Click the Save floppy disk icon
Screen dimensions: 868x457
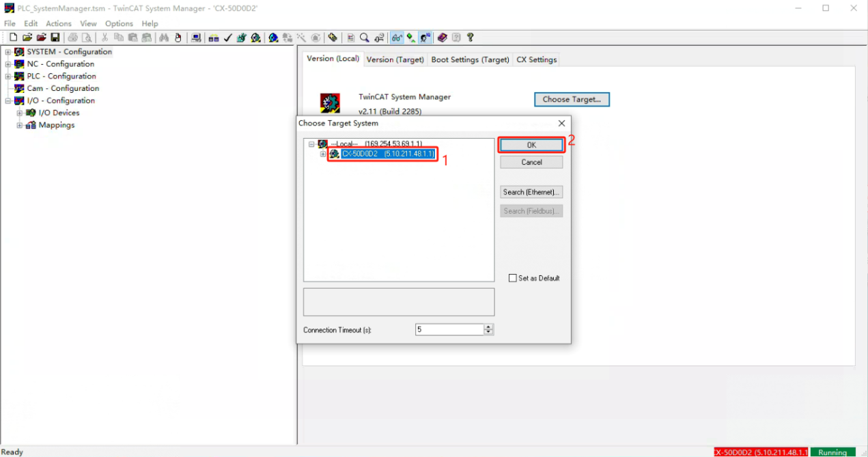tap(55, 38)
